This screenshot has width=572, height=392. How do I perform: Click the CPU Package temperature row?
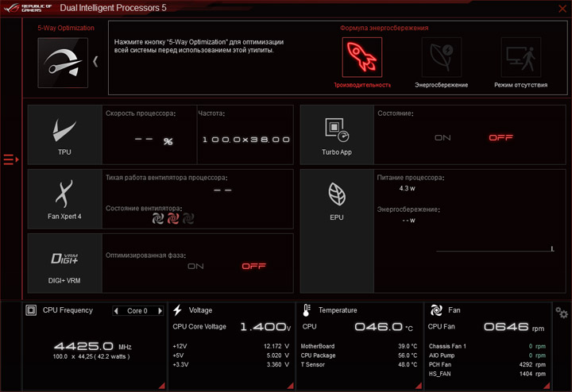(x=359, y=355)
